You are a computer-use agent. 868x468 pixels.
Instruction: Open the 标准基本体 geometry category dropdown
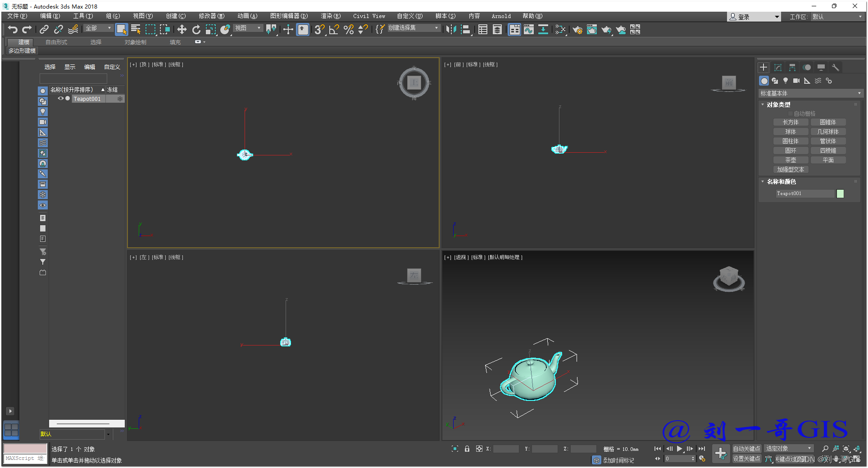809,93
